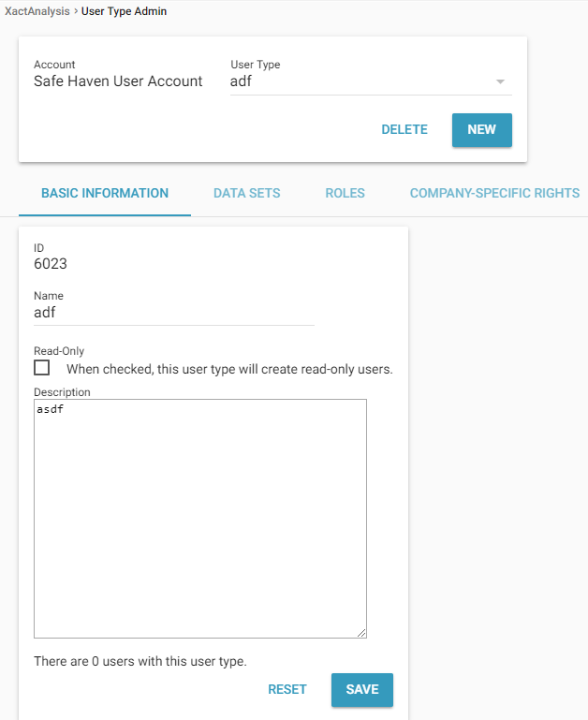The height and width of the screenshot is (720, 588).
Task: Go to the Roles tab
Action: 345,194
